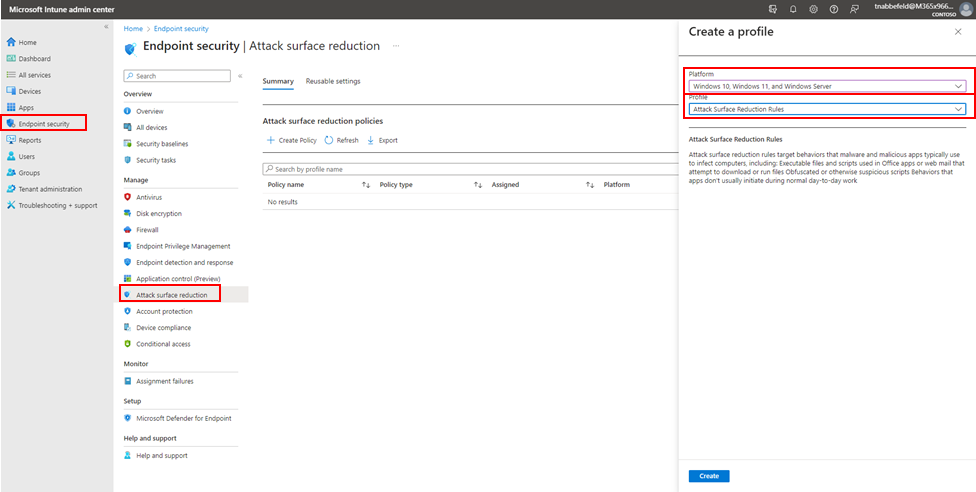976x492 pixels.
Task: Open the settings gear in header
Action: tap(813, 9)
